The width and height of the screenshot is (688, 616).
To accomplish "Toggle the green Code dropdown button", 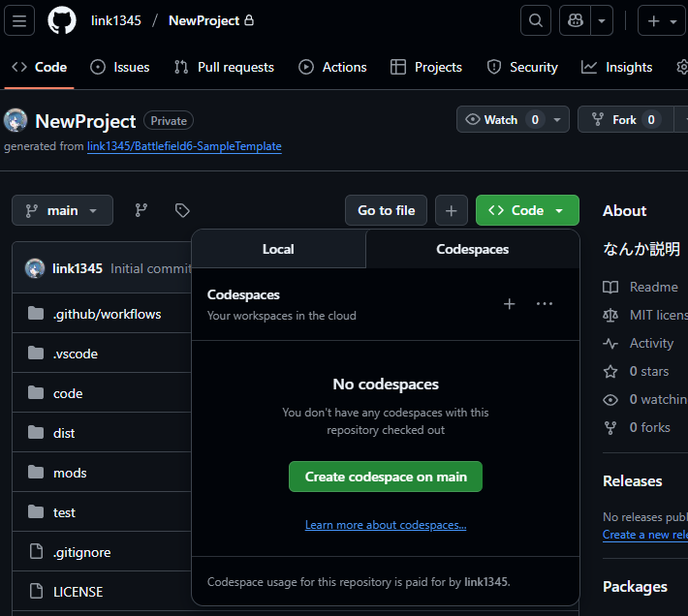I will (x=527, y=210).
